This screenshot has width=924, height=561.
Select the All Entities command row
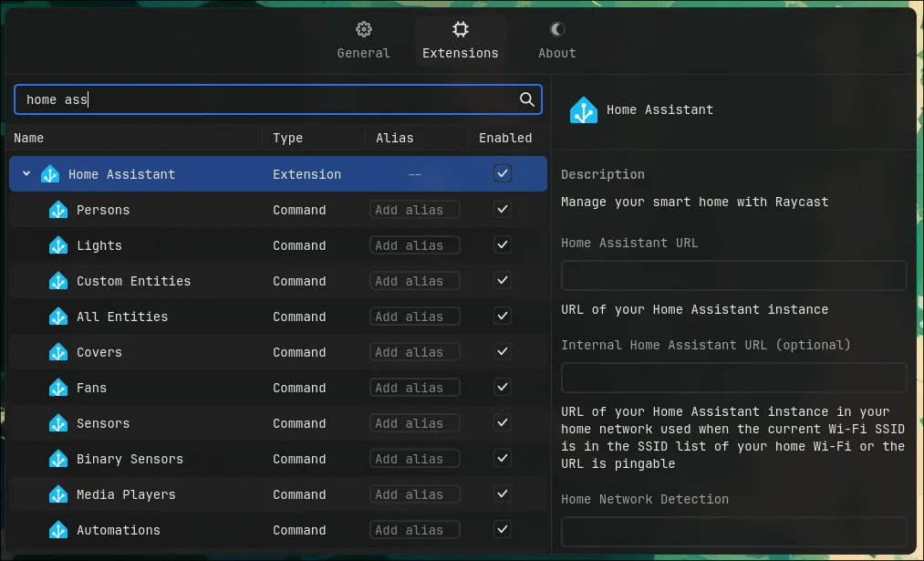tap(122, 317)
